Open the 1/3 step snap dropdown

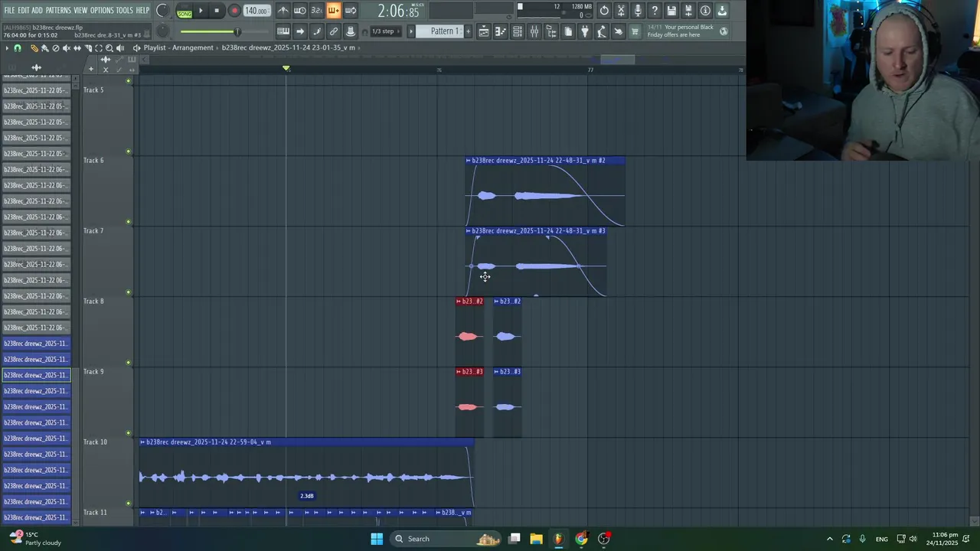pyautogui.click(x=386, y=31)
